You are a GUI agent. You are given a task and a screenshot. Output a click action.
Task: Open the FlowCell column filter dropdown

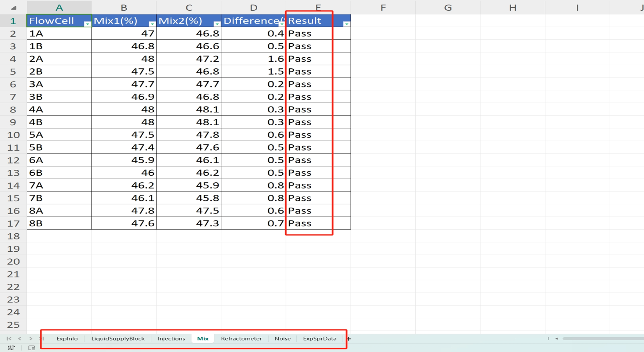point(87,24)
